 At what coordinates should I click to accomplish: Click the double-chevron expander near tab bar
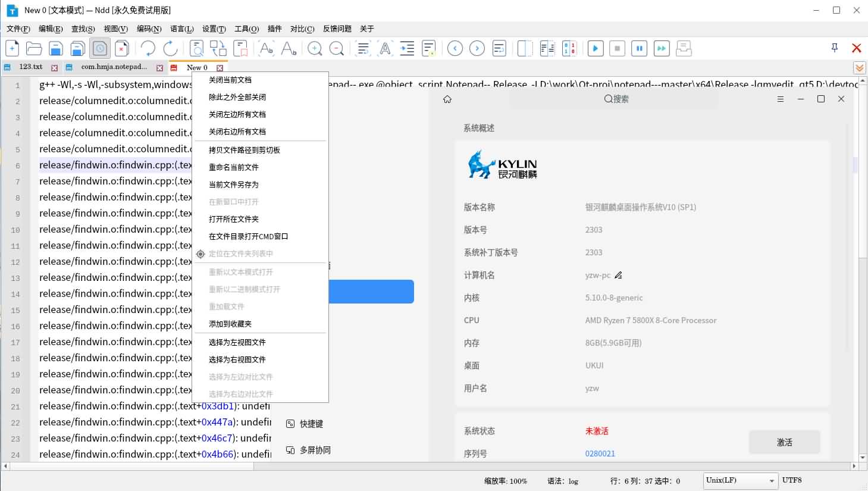pos(859,67)
